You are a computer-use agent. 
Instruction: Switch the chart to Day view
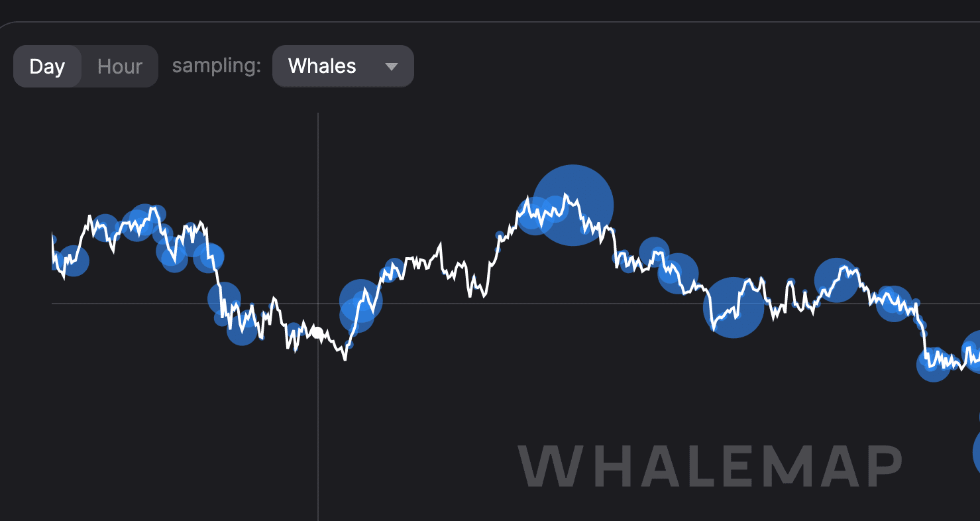(x=47, y=66)
